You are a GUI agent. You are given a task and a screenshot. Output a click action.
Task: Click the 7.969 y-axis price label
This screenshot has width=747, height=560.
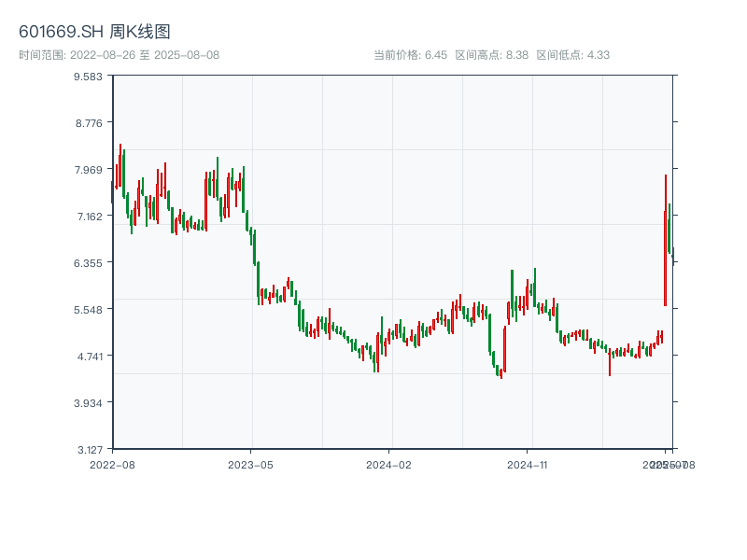click(88, 170)
